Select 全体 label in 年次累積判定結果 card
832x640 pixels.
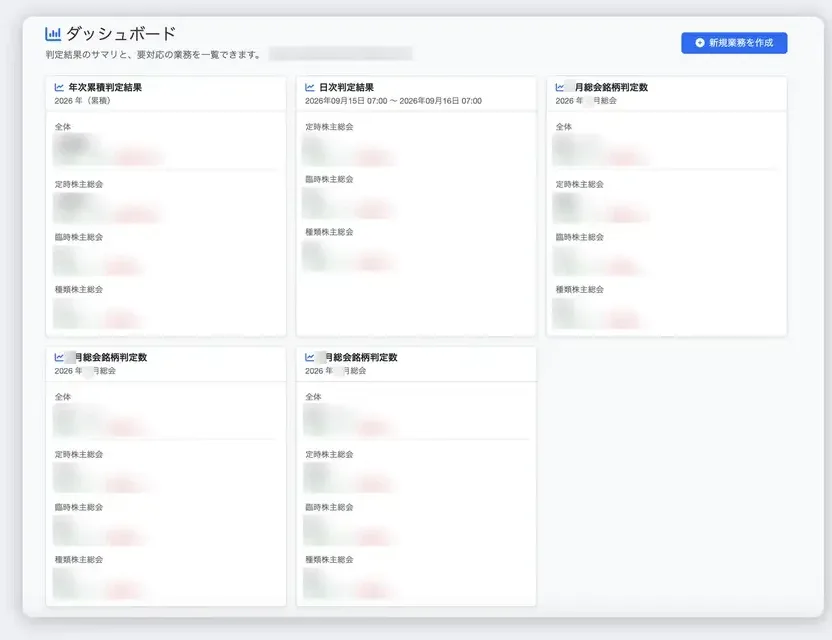click(x=63, y=126)
